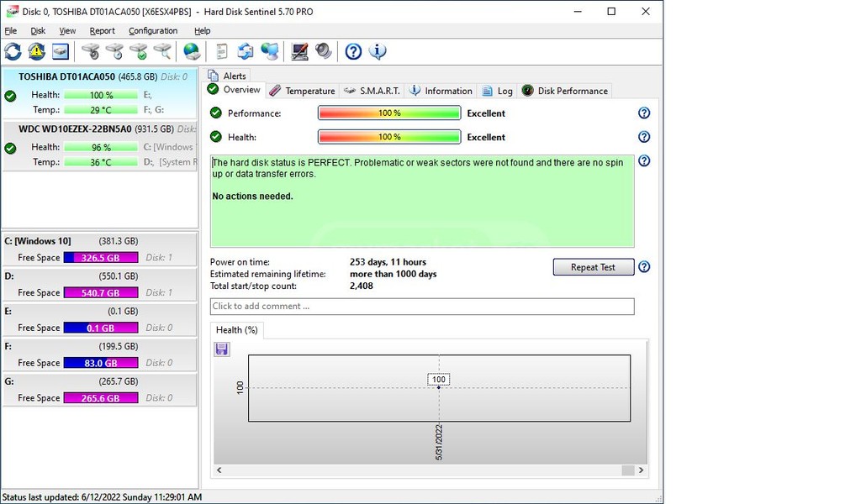Click the help icon next to Repeat Test

[644, 266]
